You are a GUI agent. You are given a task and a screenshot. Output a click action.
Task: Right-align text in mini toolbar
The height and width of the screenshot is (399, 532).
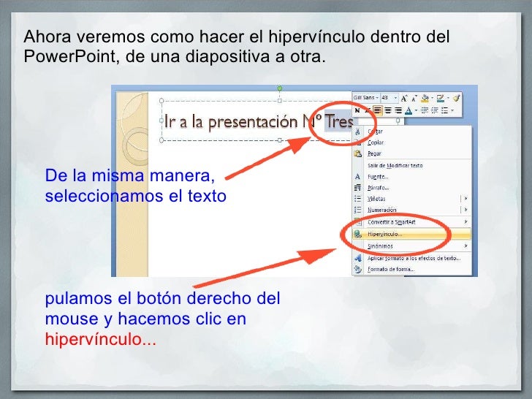(398, 110)
